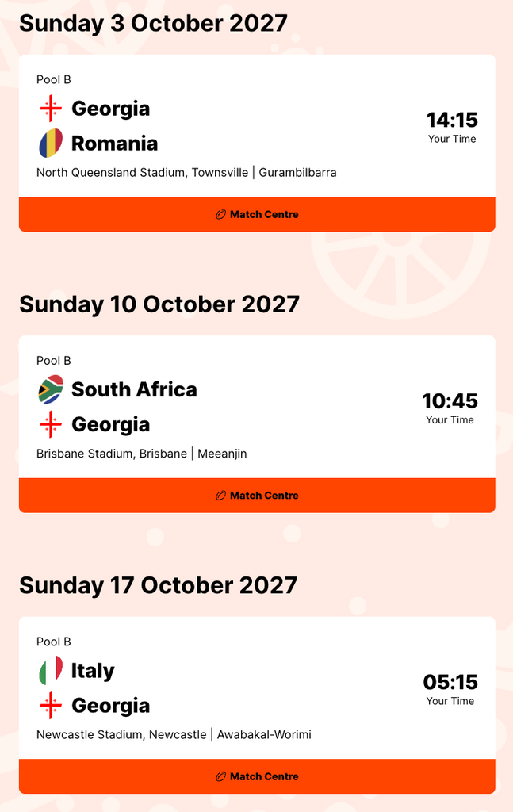Image resolution: width=513 pixels, height=812 pixels.
Task: Click the Romania flag icon
Action: [51, 144]
